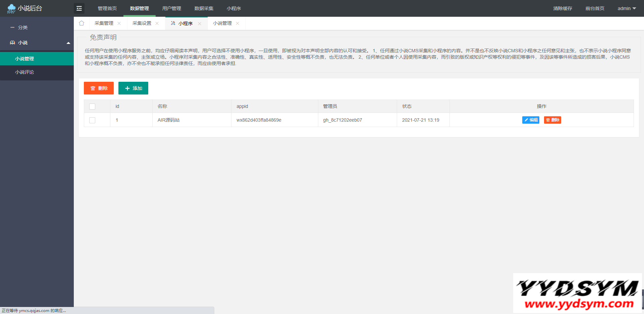Open the 数据采集 top menu
Screen dimensions: 644x314
204,8
